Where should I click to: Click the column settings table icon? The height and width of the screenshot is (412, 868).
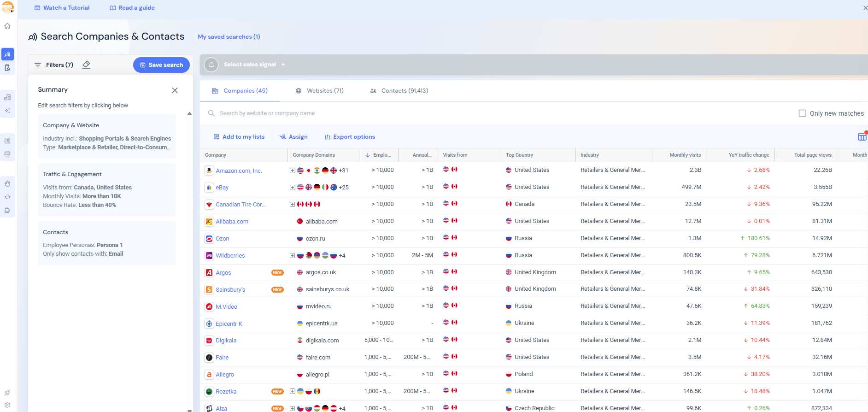(862, 137)
